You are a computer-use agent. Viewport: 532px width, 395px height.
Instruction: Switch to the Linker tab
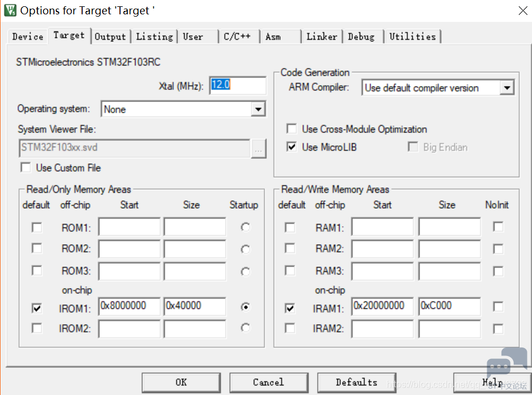[x=322, y=37]
